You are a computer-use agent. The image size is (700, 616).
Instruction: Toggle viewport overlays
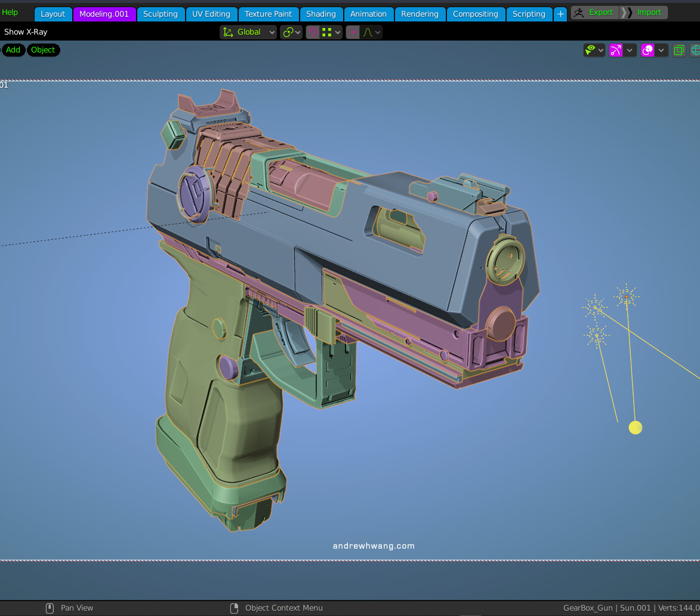tap(647, 50)
